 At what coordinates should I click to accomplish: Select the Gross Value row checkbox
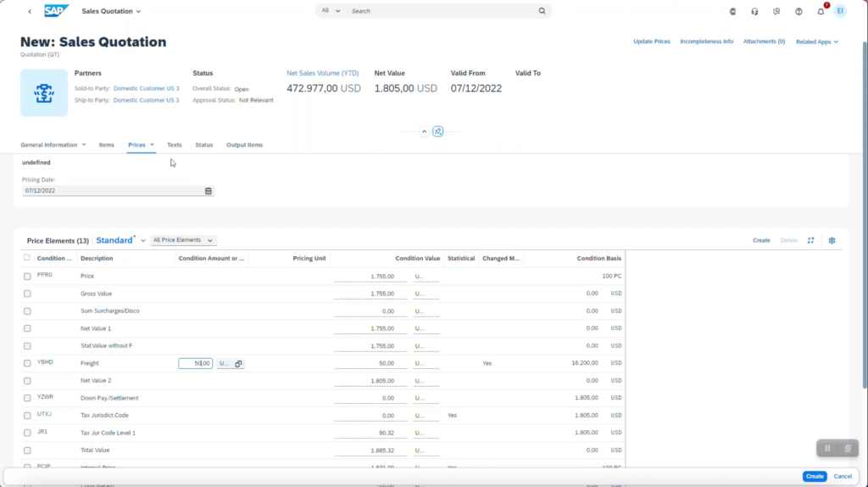(x=27, y=294)
